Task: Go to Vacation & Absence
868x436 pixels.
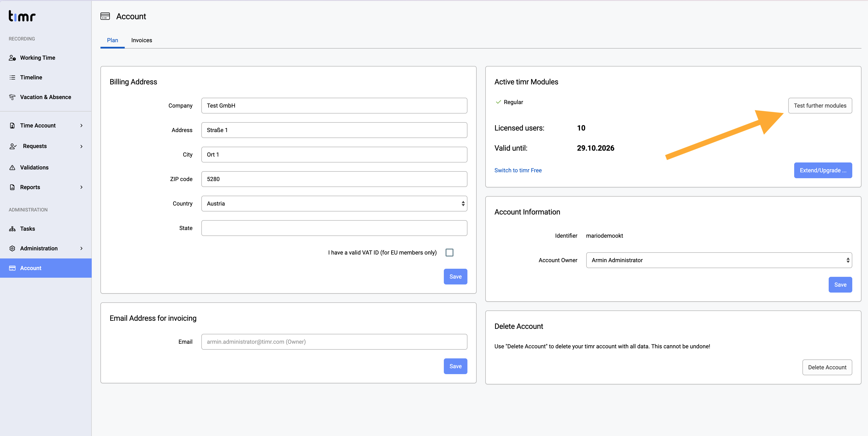Action: click(x=46, y=97)
